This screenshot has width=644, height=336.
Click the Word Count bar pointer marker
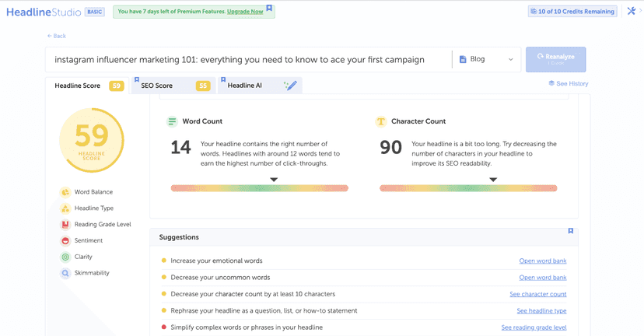click(274, 180)
